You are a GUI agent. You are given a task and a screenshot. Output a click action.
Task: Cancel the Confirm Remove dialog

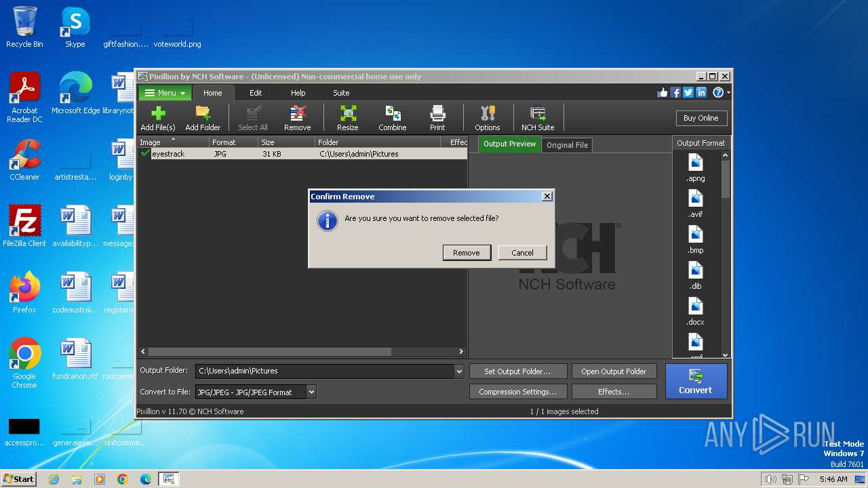click(522, 252)
